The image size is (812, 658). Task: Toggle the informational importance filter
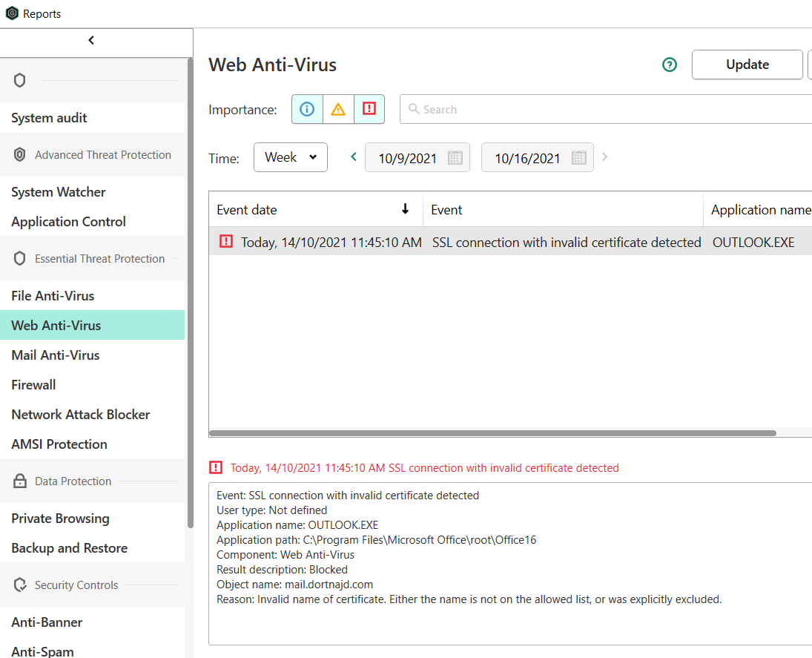pos(307,109)
